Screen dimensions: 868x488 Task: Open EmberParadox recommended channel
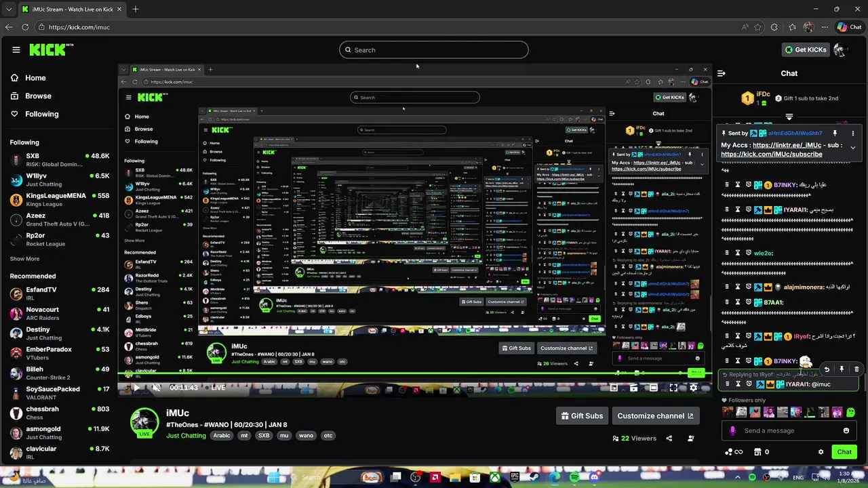(60, 353)
